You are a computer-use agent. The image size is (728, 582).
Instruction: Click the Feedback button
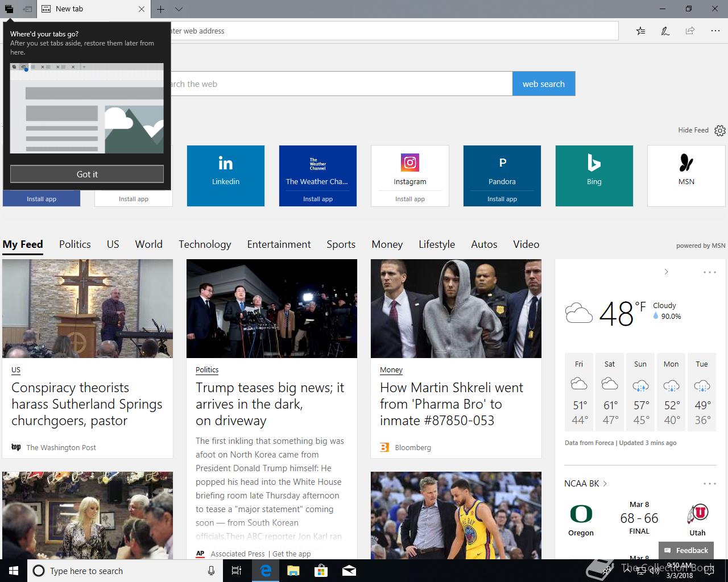pyautogui.click(x=686, y=550)
